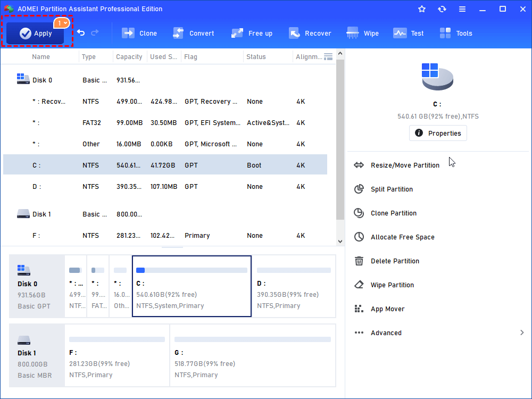The image size is (532, 399).
Task: Select G: 518.77GB block in disk map
Action: [253, 355]
